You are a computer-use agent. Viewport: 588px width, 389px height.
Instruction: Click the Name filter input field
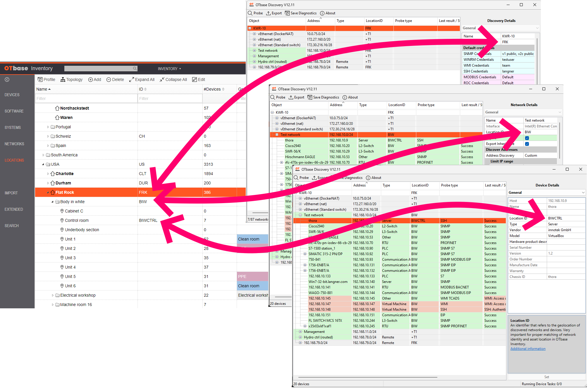(x=86, y=98)
